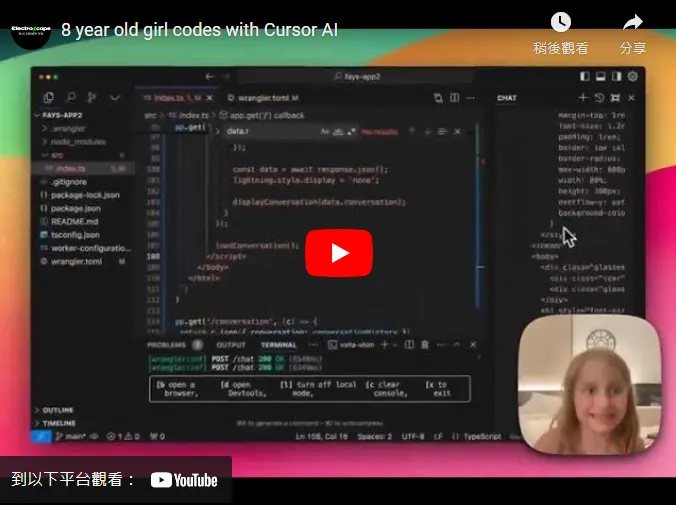Image resolution: width=676 pixels, height=505 pixels.
Task: Click the Split Terminal icon
Action: tap(409, 345)
